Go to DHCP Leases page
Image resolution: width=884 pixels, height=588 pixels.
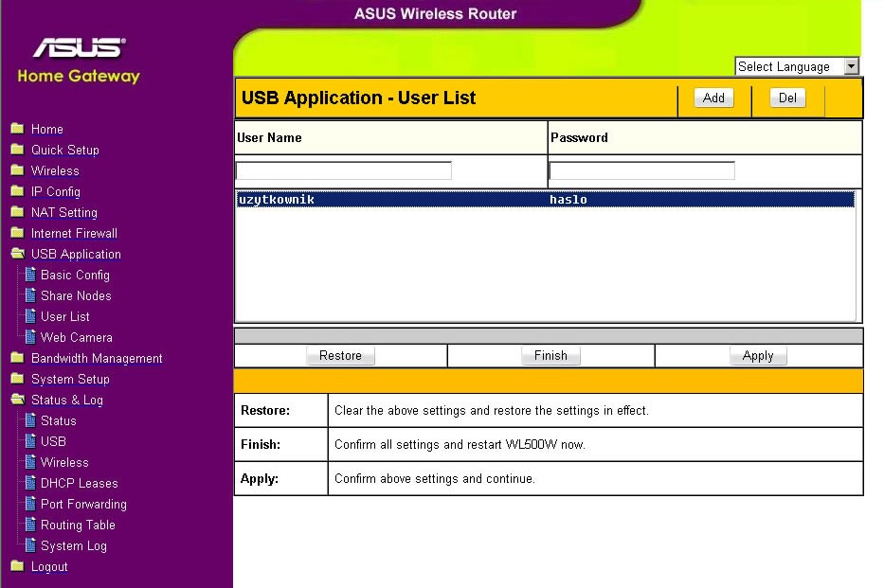80,483
